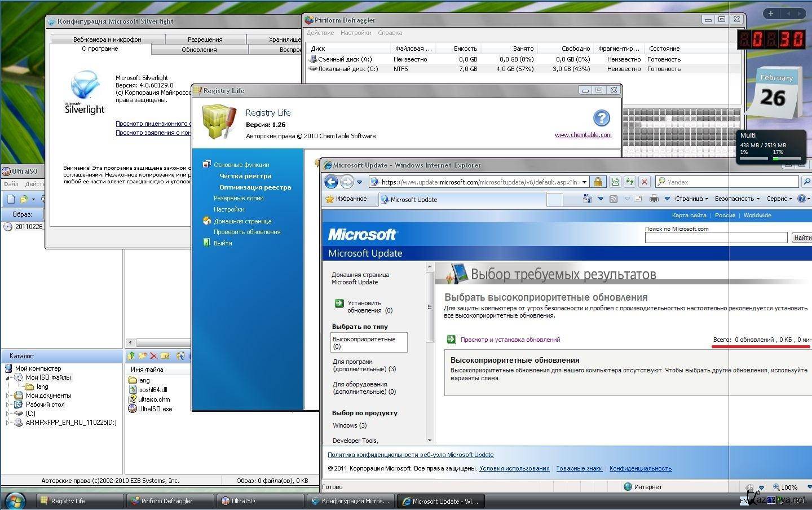Open the Безопасность dropdown menu
This screenshot has height=510, width=812.
[x=737, y=199]
